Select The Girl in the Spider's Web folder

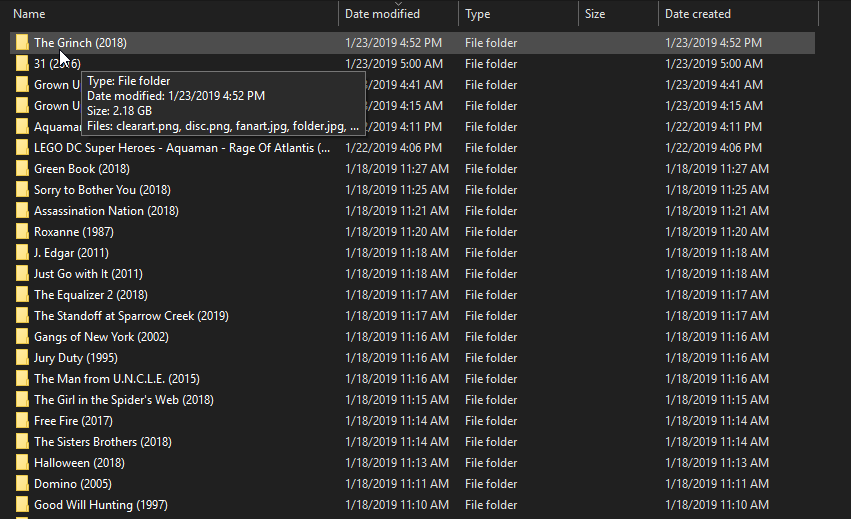point(124,400)
